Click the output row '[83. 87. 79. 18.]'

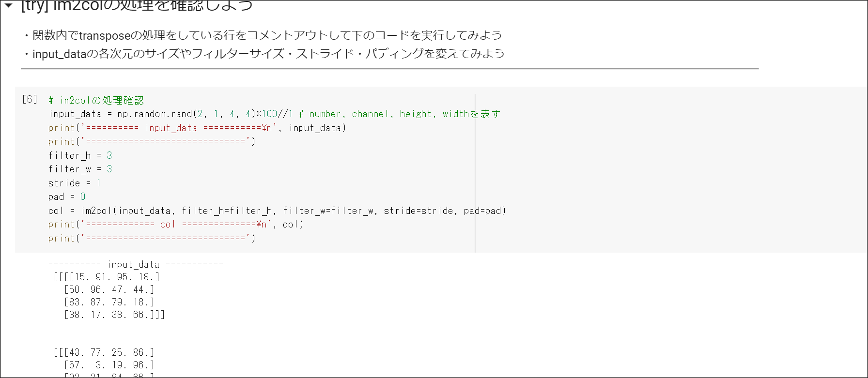(109, 302)
